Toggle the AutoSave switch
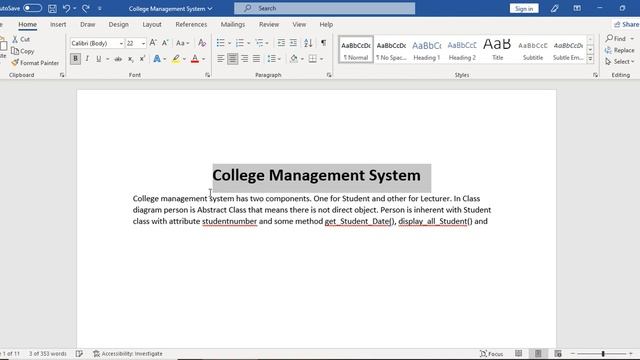 coord(32,8)
